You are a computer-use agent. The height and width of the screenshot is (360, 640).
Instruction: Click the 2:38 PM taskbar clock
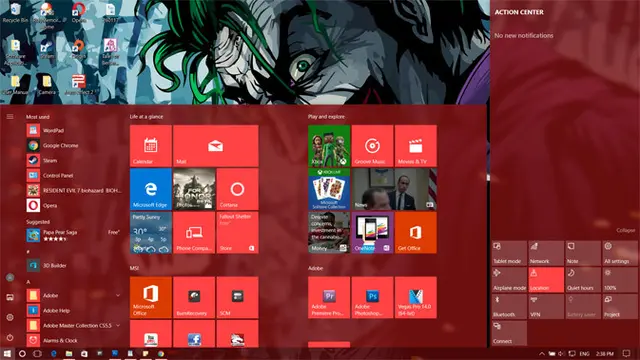click(x=605, y=353)
